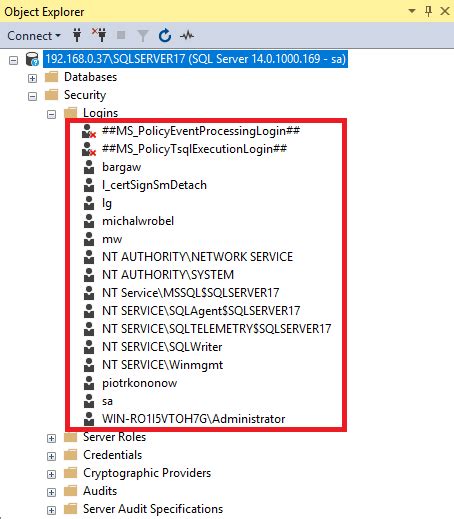Expand the Cryptographic Providers folder
Screen dimensions: 454x519
[51, 474]
